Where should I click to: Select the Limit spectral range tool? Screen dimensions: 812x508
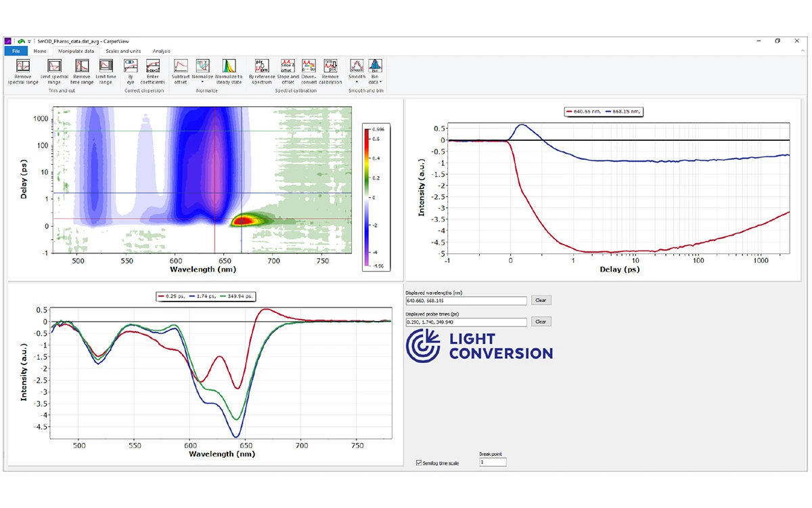[55, 70]
